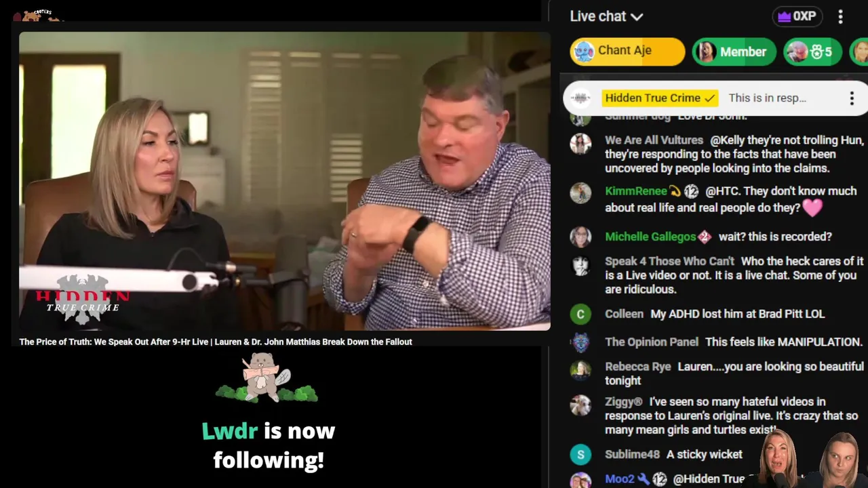Viewport: 868px width, 488px height.
Task: Click the main video player
Action: click(x=285, y=181)
